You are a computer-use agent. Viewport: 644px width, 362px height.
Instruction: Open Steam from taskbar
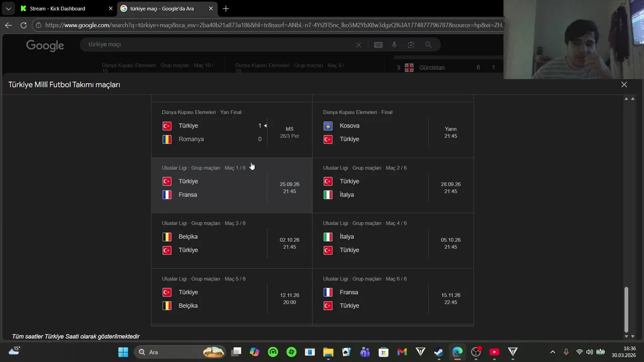[439, 352]
